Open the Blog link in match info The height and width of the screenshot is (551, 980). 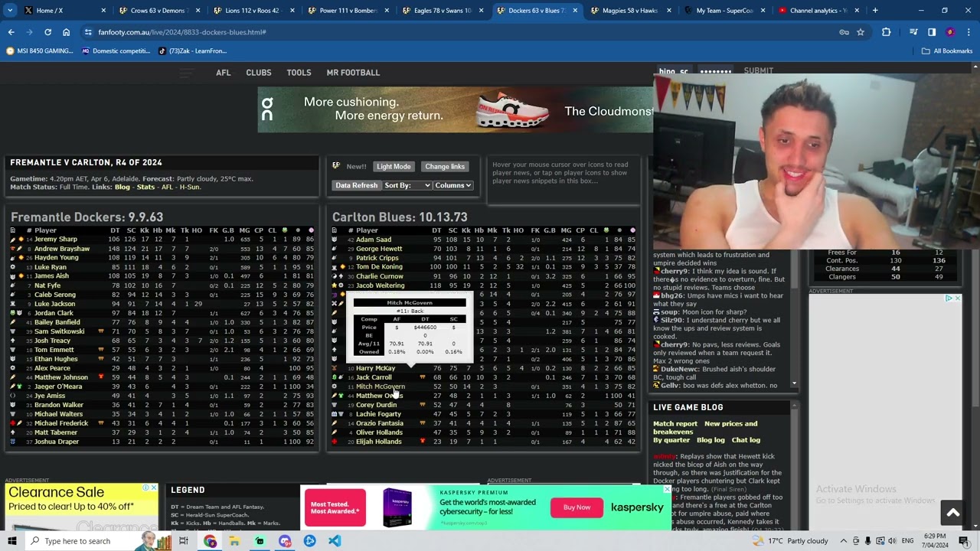(x=122, y=187)
